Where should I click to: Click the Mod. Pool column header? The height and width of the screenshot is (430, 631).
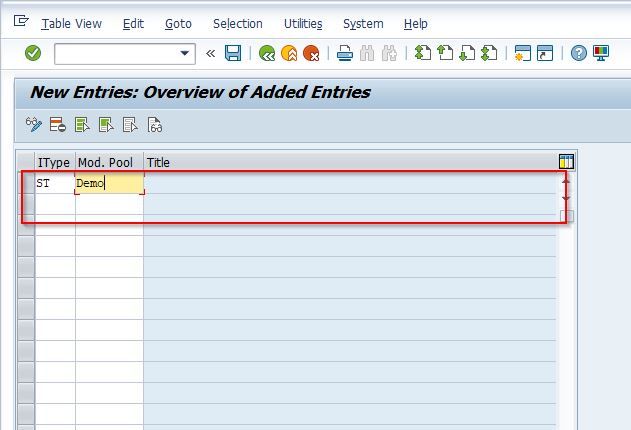pyautogui.click(x=109, y=163)
